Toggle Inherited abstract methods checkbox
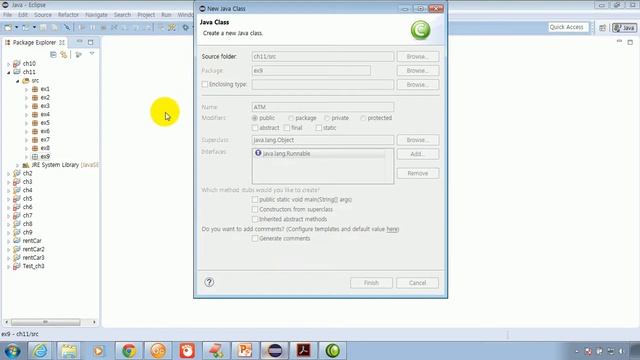Viewport: 640px width, 360px height. click(x=255, y=219)
